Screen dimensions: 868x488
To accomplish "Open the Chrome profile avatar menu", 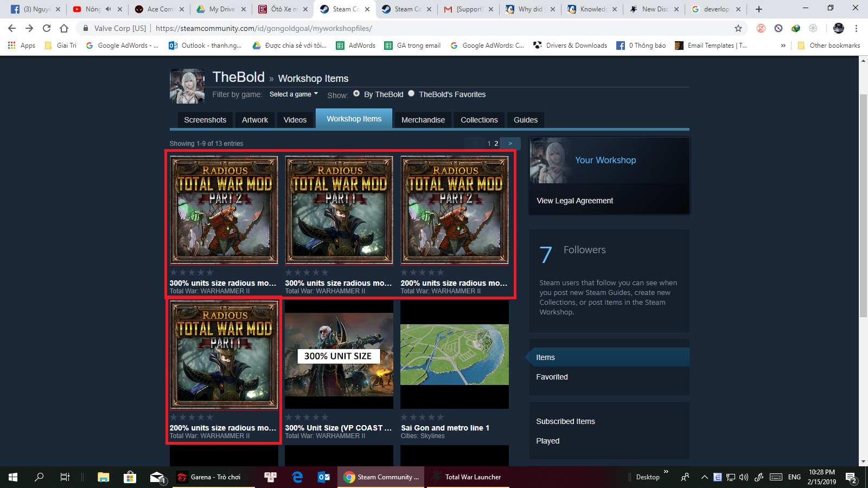I will click(839, 28).
